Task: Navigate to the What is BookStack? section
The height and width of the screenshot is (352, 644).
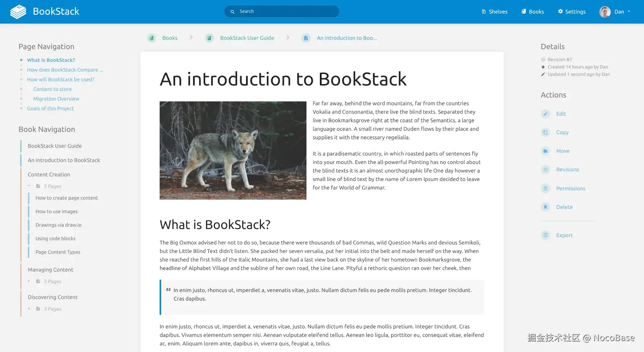Action: (51, 60)
